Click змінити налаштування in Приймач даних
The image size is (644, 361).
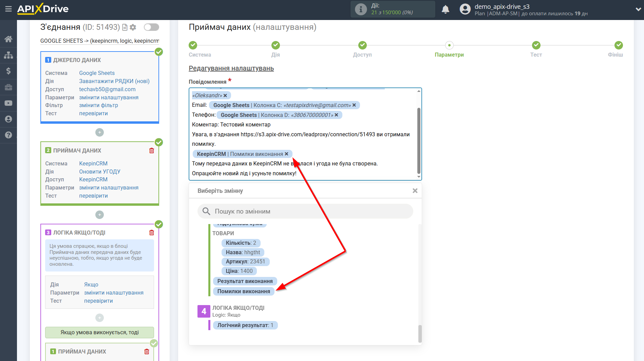109,187
